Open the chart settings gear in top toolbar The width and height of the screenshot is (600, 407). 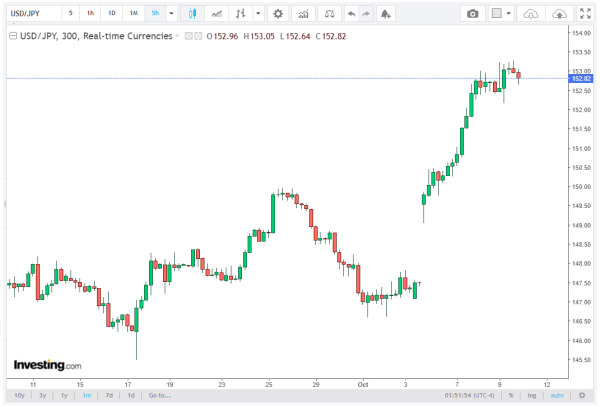277,14
